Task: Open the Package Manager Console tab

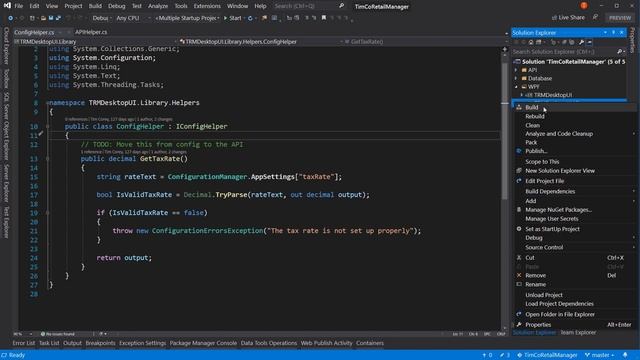Action: pyautogui.click(x=203, y=343)
